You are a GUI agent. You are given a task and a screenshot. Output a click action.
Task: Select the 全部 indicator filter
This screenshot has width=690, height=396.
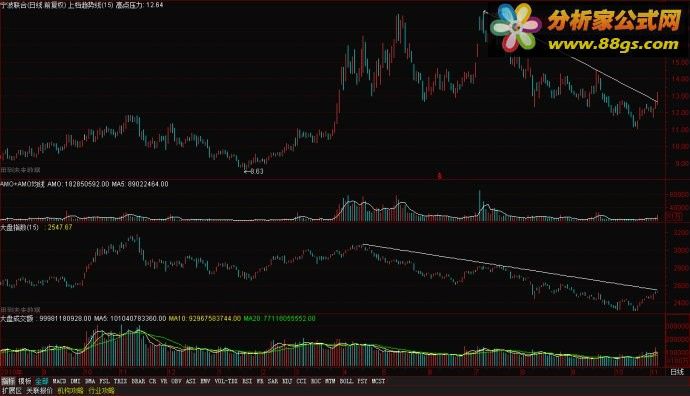[42, 381]
